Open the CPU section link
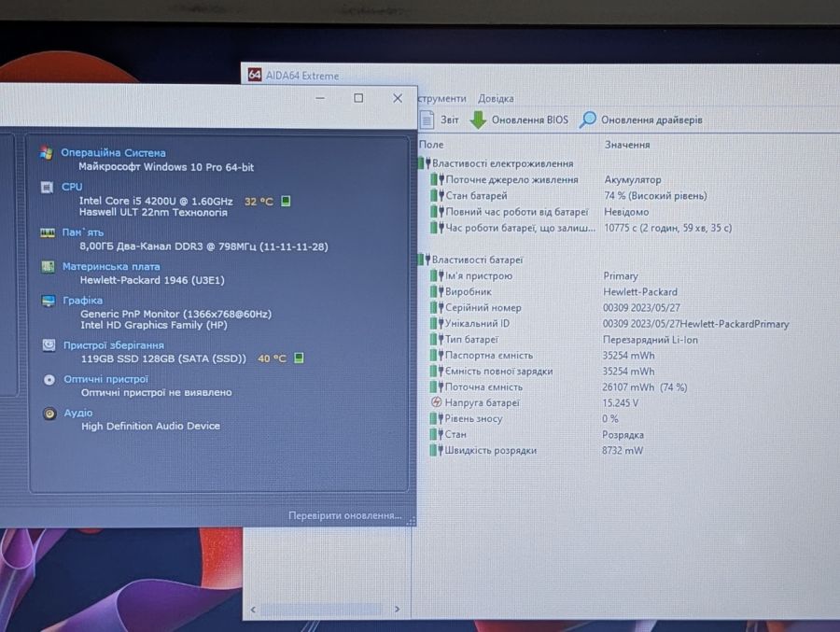Viewport: 840px width, 632px height. click(72, 187)
